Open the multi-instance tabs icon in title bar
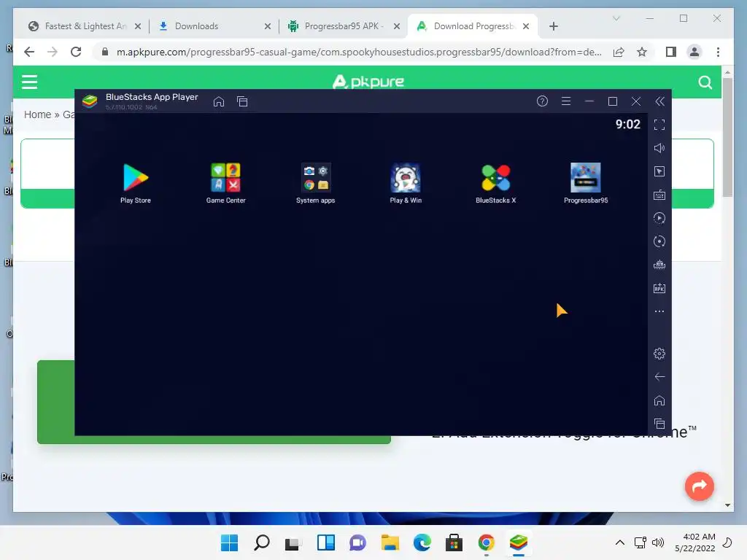 pyautogui.click(x=242, y=101)
